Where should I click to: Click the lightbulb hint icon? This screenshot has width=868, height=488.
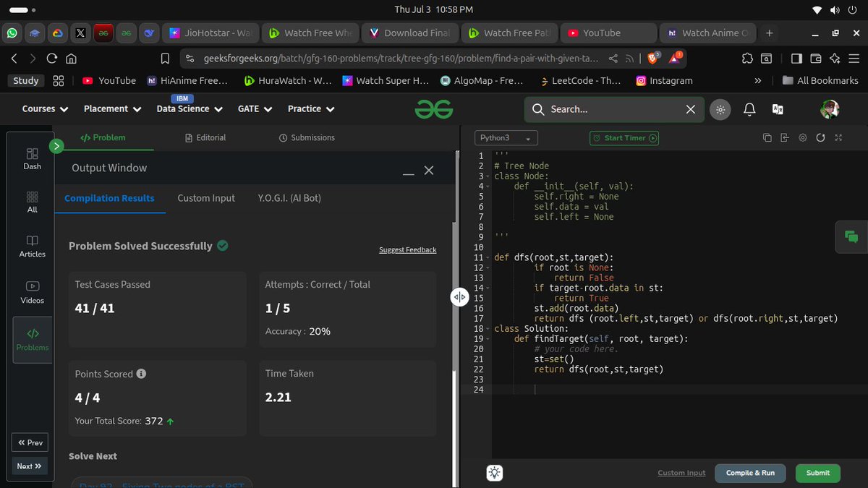pos(495,473)
